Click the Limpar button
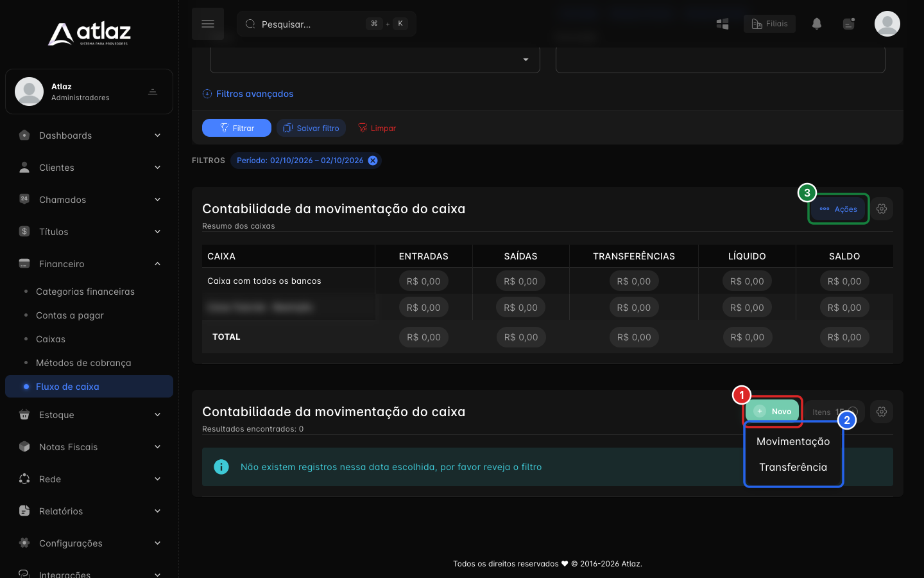This screenshot has height=578, width=924. (x=377, y=128)
